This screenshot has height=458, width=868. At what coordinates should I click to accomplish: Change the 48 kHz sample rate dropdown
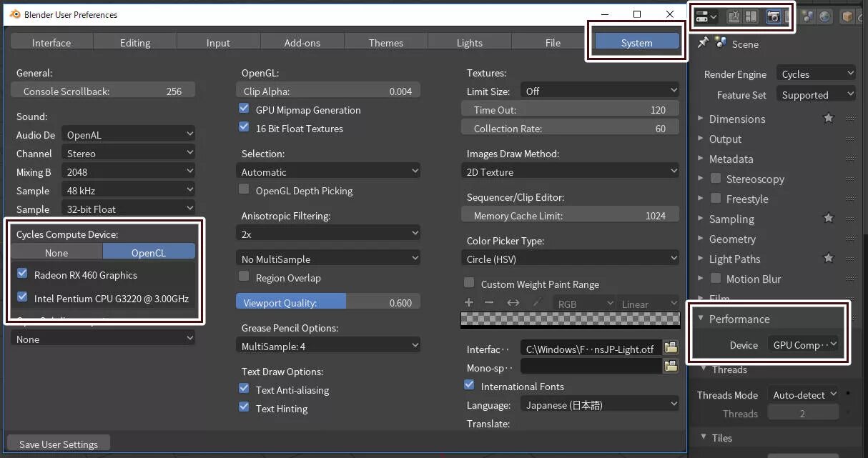coord(128,190)
